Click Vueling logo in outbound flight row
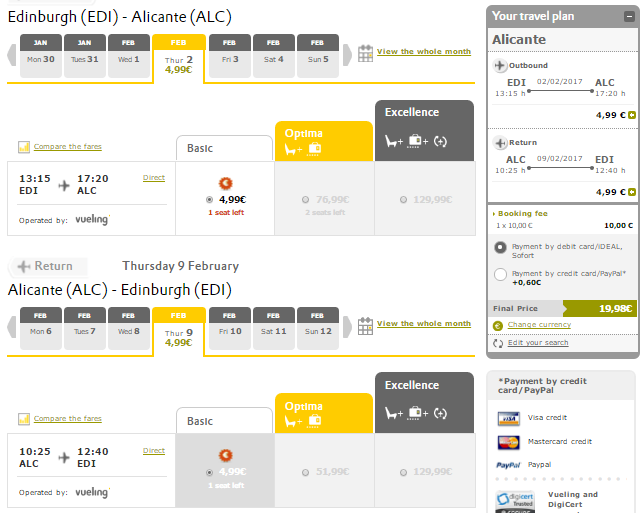 pyautogui.click(x=93, y=219)
